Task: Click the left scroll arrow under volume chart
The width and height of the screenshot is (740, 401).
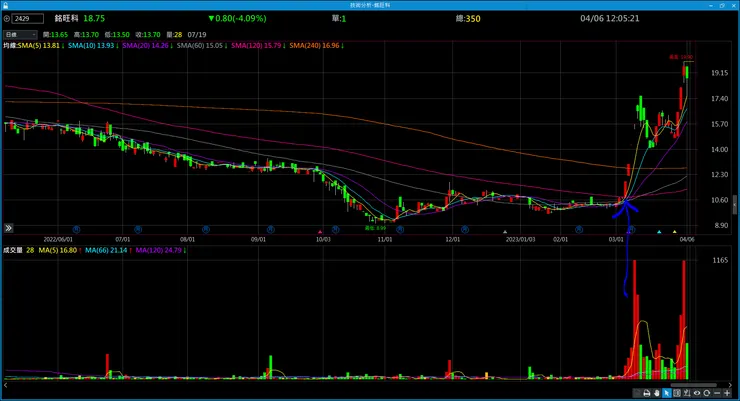Action: [x=6, y=385]
